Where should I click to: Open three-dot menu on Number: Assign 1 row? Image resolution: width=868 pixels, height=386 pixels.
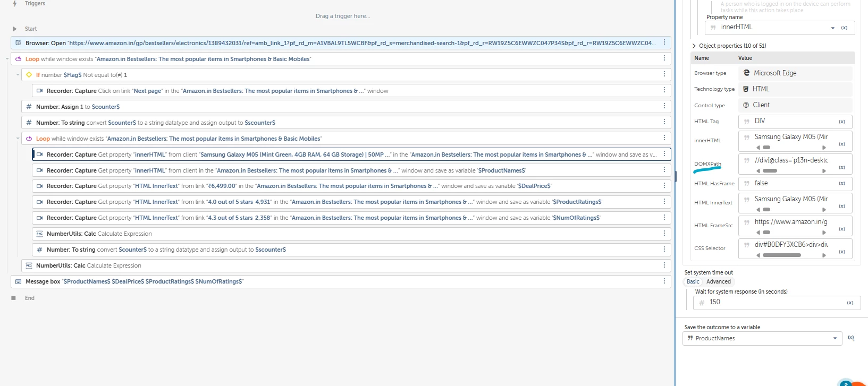click(x=664, y=106)
